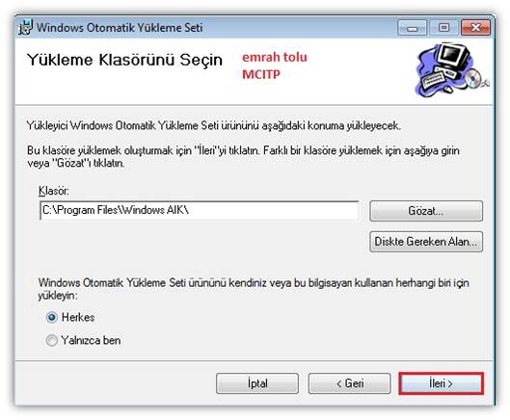Close the Windows Otomatik Yükleme Seti window
Screen dimensions: 510x420
(475, 28)
